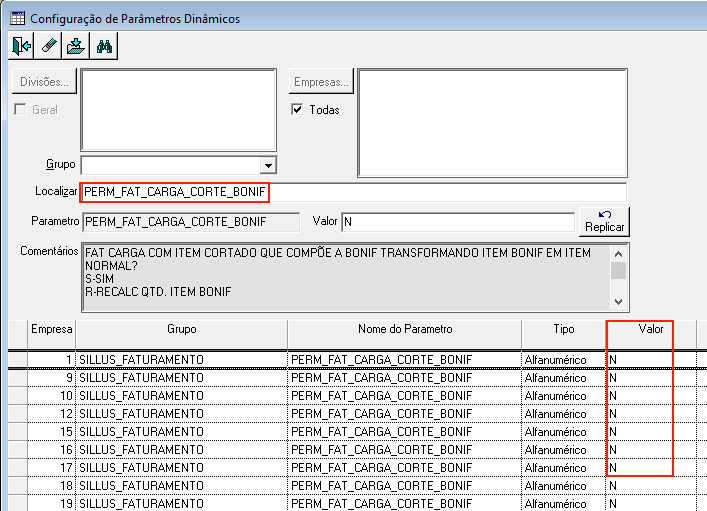
Task: Click the eraser clear toolbar icon
Action: click(48, 46)
